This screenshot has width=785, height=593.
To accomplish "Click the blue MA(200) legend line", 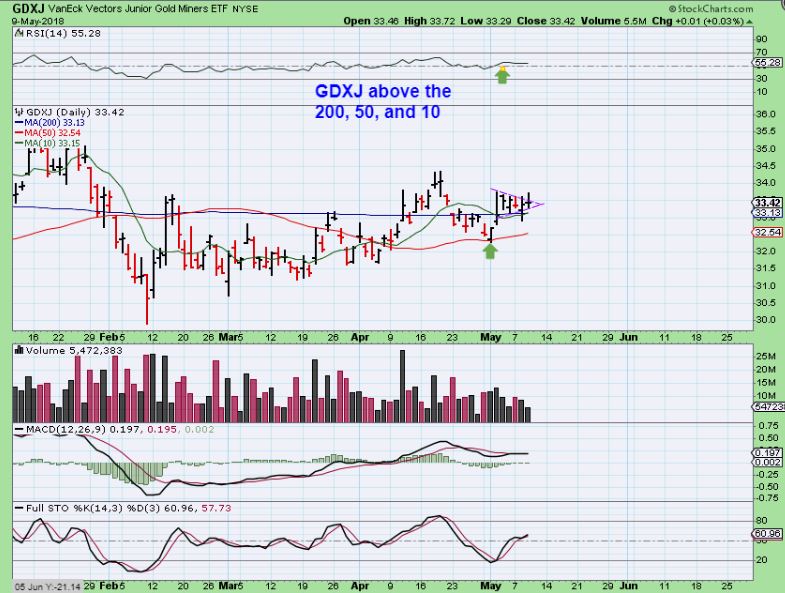I will [20, 123].
